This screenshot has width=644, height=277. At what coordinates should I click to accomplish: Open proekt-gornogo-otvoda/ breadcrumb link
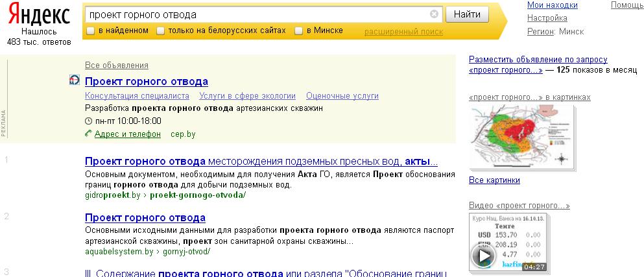198,195
